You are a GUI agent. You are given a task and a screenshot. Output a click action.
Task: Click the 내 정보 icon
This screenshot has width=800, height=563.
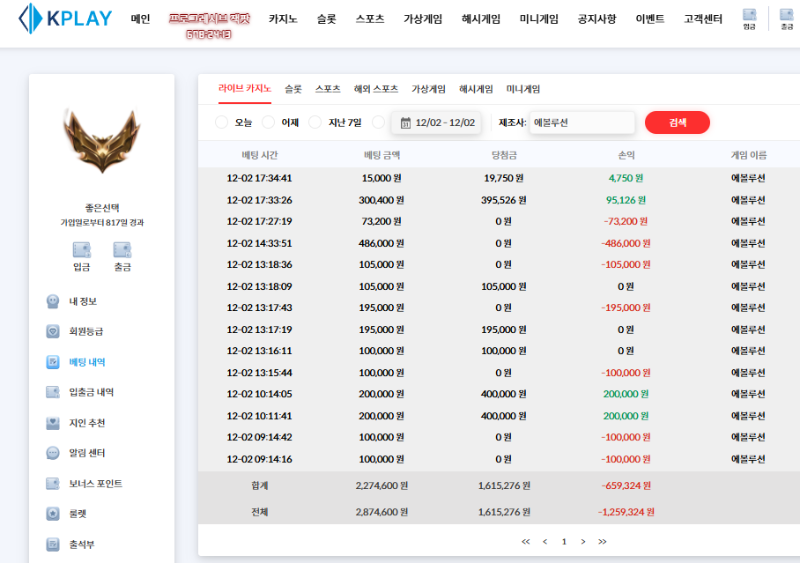53,301
